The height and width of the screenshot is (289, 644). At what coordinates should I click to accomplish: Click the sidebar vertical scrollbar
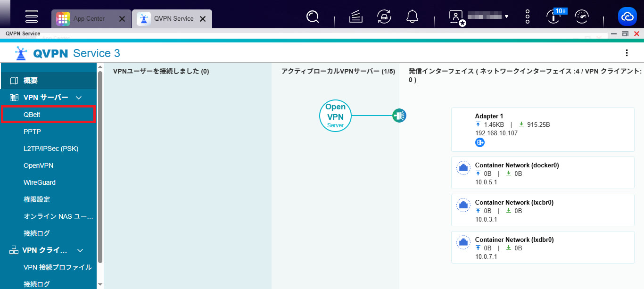(100, 165)
